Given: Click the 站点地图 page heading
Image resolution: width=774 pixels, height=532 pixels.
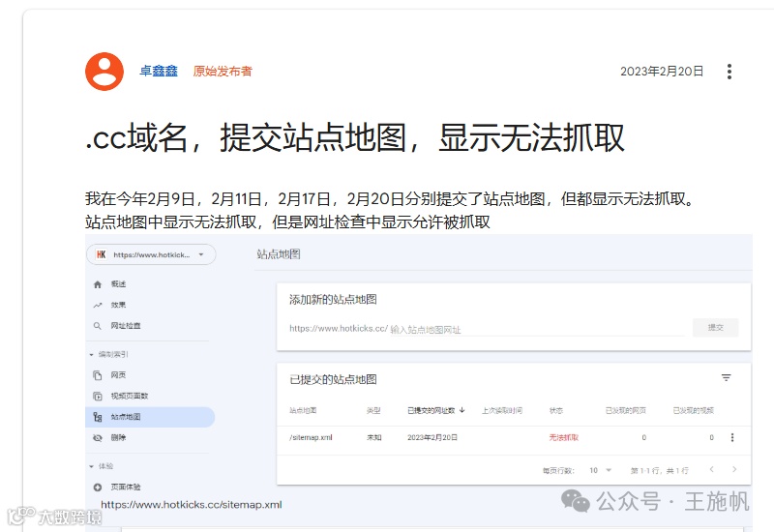Looking at the screenshot, I should 279,254.
